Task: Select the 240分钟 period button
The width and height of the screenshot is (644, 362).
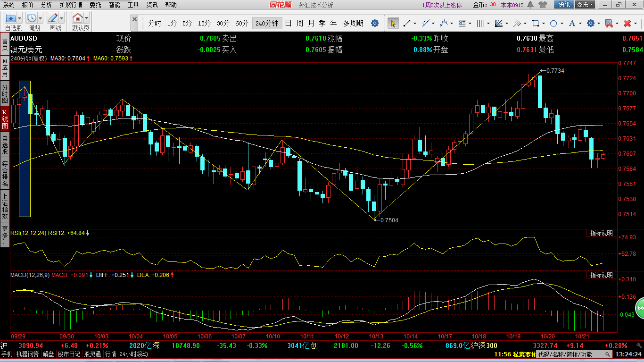Action: 267,23
